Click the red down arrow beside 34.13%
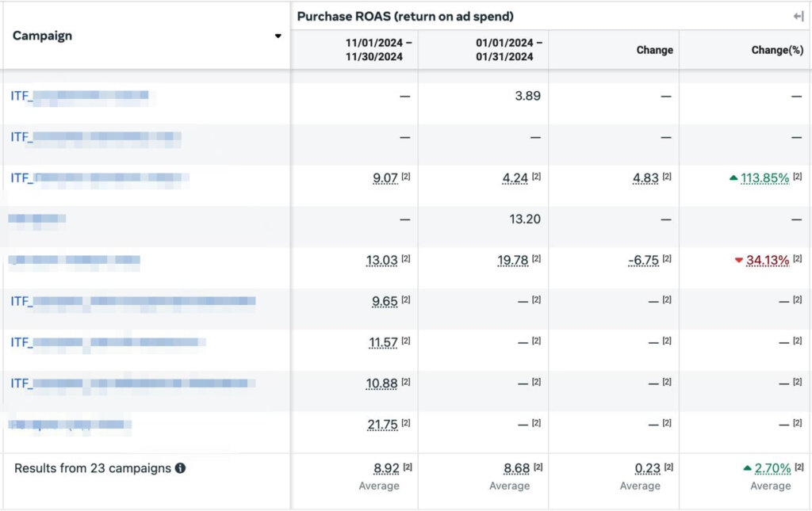The height and width of the screenshot is (511, 812). pos(738,260)
